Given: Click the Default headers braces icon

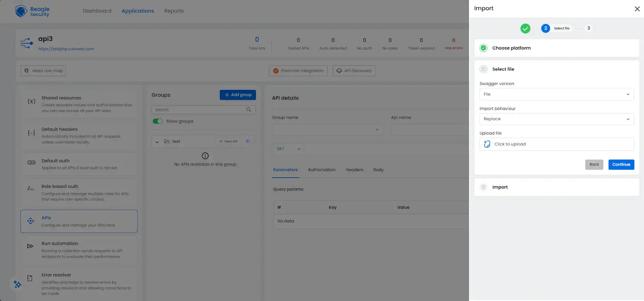Looking at the screenshot, I should point(31,133).
